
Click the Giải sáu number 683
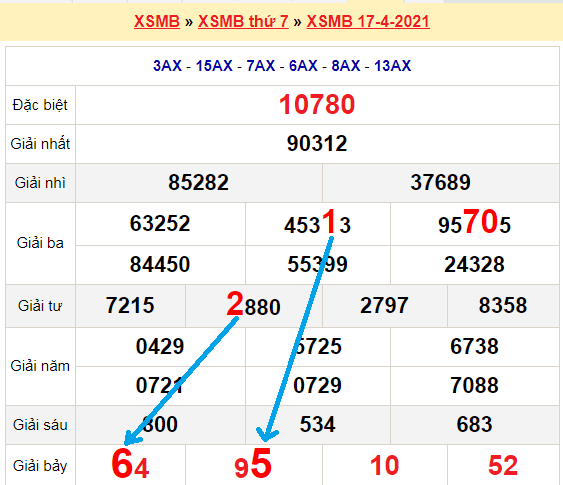tap(474, 424)
